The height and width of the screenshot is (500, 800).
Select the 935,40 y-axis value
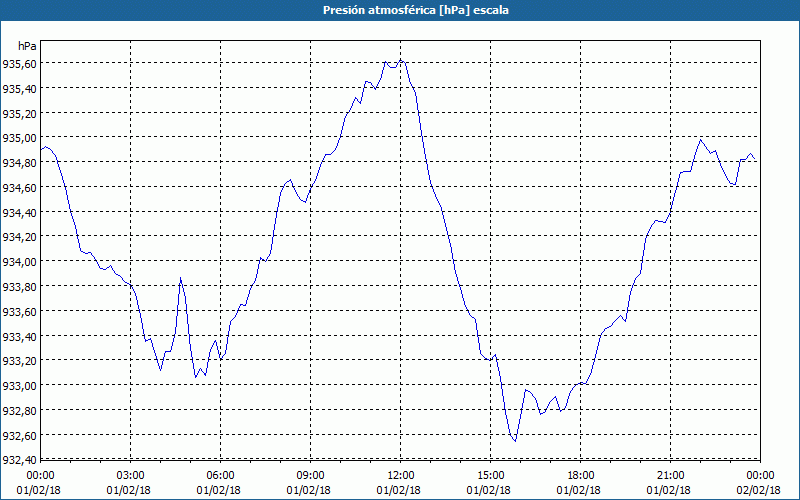click(19, 88)
